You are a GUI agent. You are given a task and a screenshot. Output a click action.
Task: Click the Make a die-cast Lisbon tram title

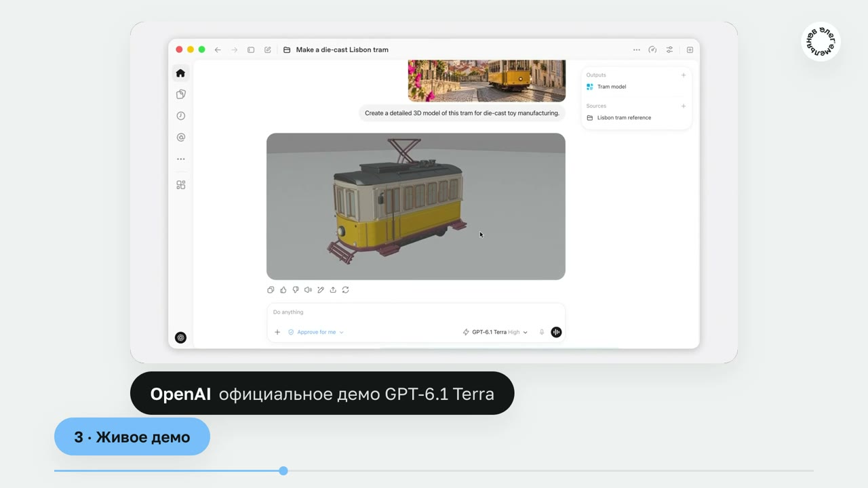pyautogui.click(x=342, y=49)
